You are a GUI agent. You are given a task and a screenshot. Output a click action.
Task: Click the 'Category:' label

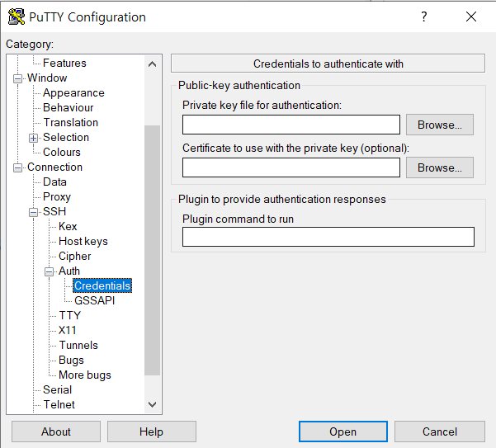(30, 44)
